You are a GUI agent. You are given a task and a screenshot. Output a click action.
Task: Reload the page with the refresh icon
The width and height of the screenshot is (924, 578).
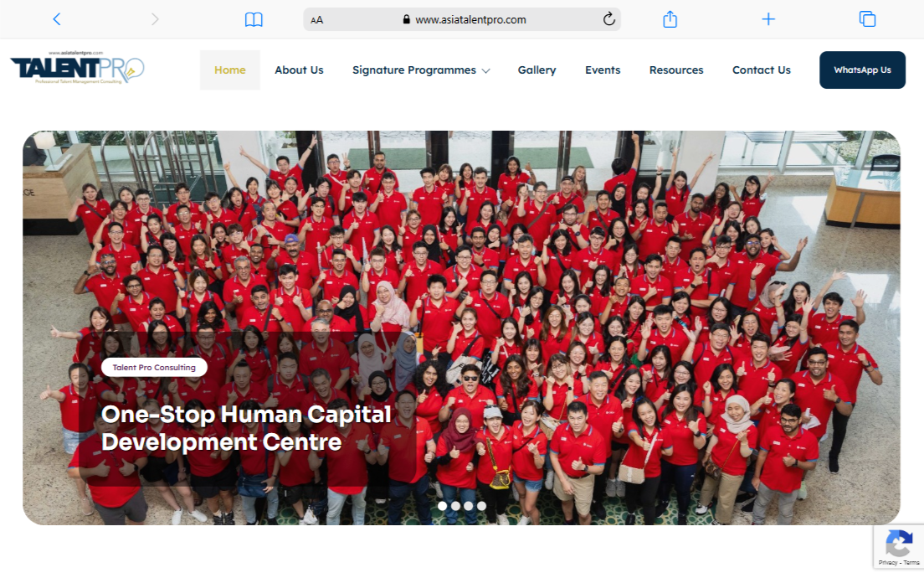click(x=608, y=19)
